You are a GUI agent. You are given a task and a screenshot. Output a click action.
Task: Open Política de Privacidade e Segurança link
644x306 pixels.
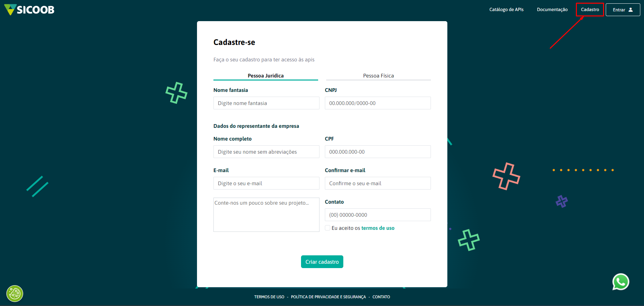(x=328, y=297)
